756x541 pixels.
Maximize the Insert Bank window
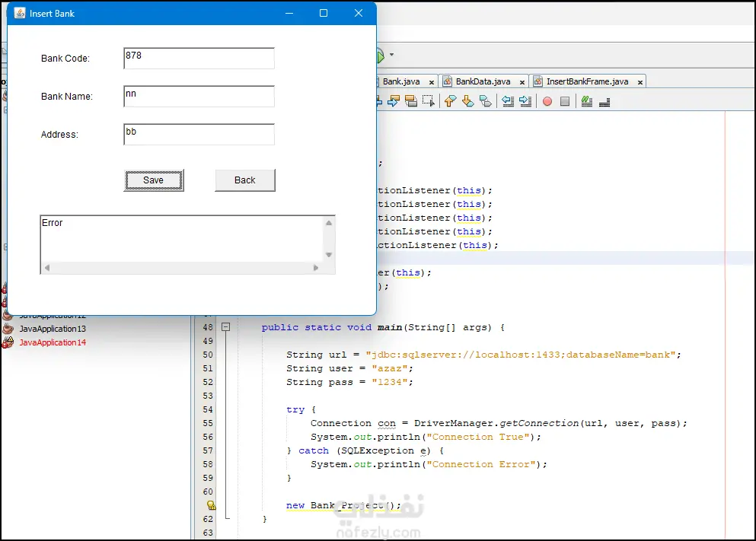click(324, 13)
